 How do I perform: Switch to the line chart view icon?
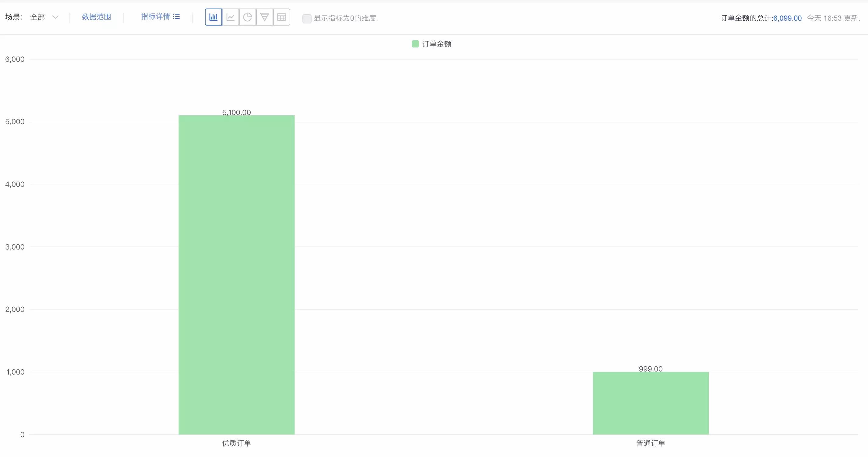pos(231,17)
